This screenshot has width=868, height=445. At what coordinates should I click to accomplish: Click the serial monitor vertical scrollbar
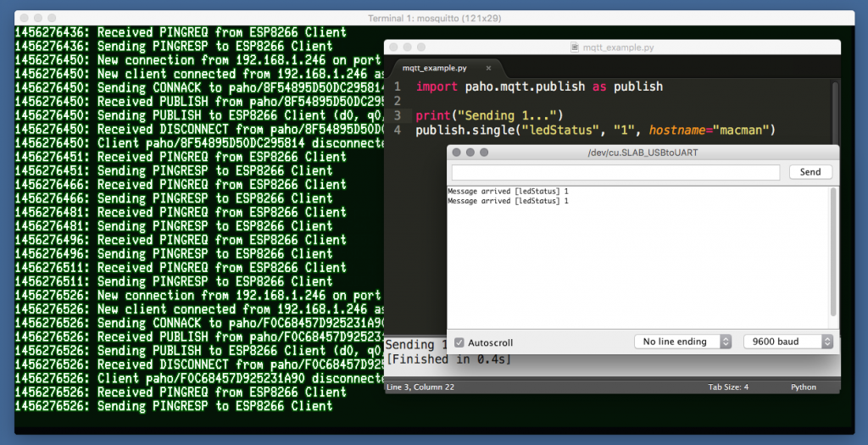[833, 254]
